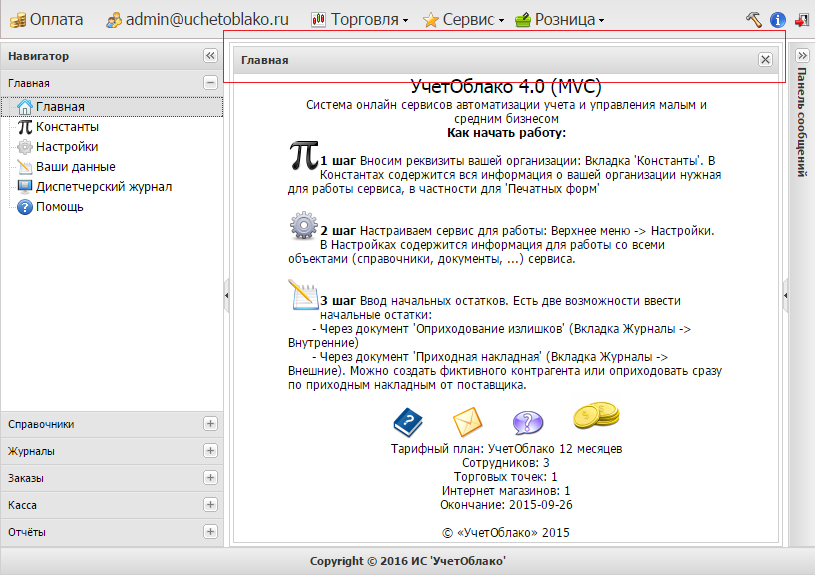Click the 'Интернет магазинов: 1' text
Viewport: 815px width, 575px height.
tap(506, 491)
